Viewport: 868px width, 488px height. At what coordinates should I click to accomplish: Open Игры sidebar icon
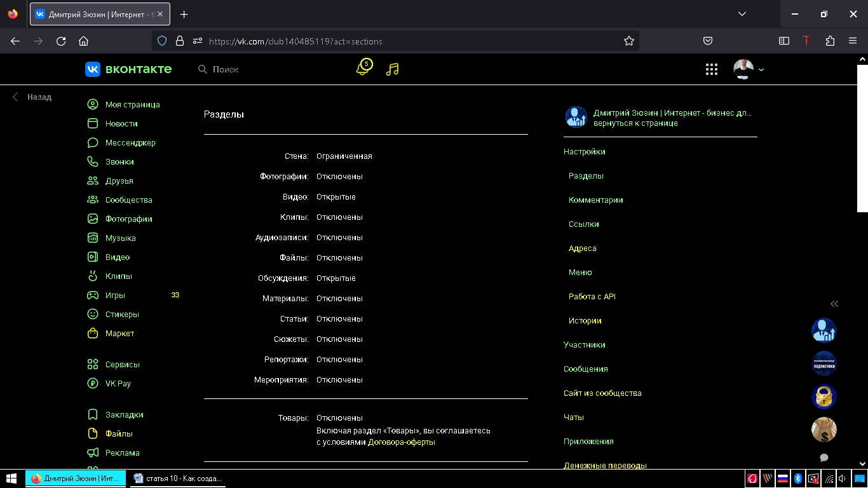pyautogui.click(x=93, y=295)
